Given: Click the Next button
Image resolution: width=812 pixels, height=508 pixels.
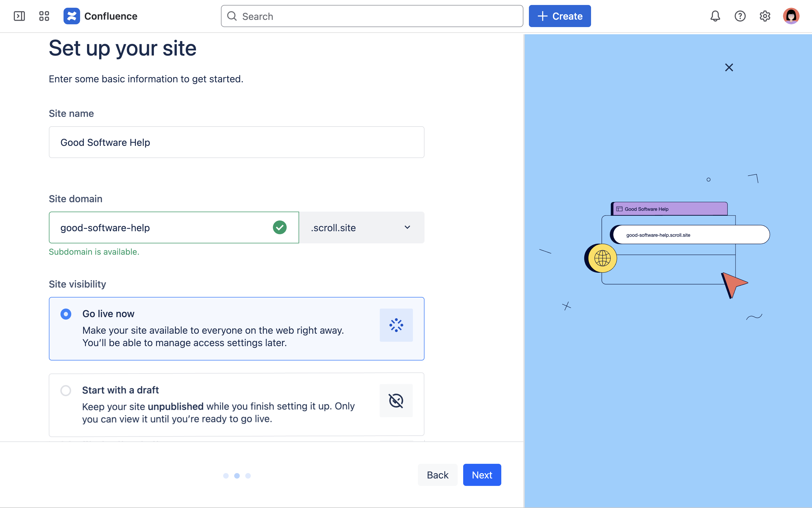Looking at the screenshot, I should [x=482, y=475].
